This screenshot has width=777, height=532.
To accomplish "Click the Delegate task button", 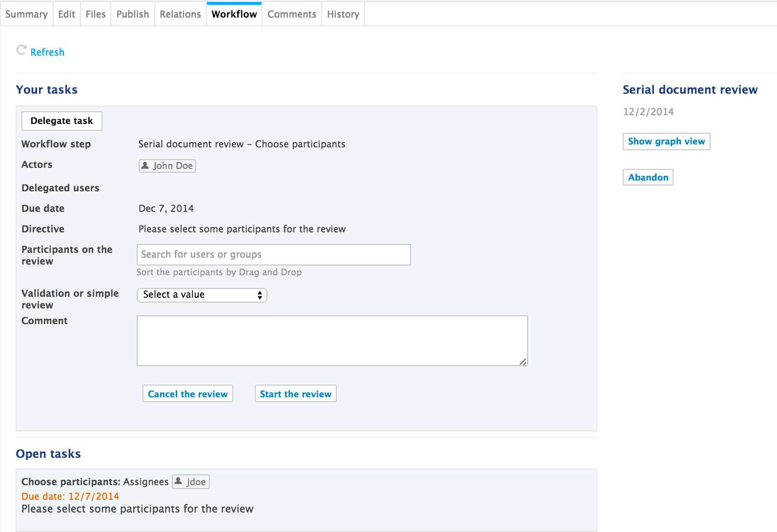I will [62, 121].
